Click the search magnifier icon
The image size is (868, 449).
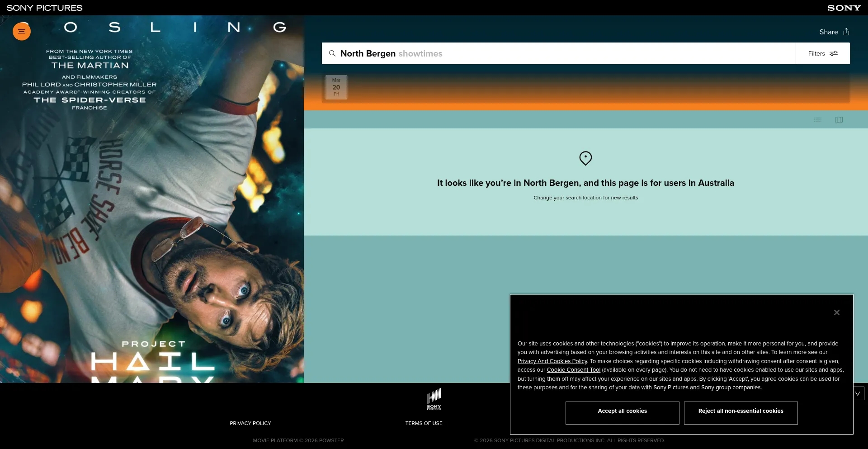332,53
